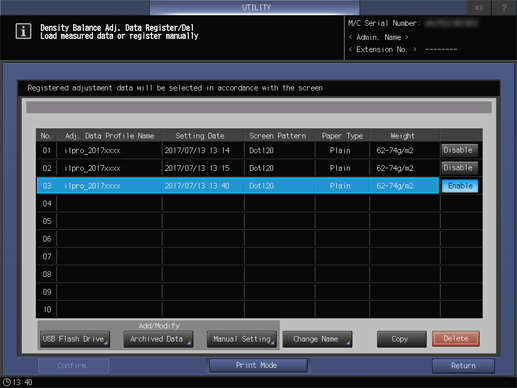Open the help question mark icon
The width and height of the screenshot is (517, 388).
[x=504, y=7]
